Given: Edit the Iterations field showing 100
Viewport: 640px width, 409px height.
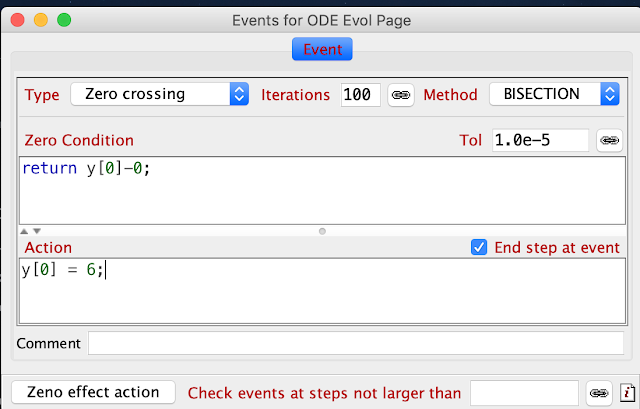Looking at the screenshot, I should (x=361, y=95).
